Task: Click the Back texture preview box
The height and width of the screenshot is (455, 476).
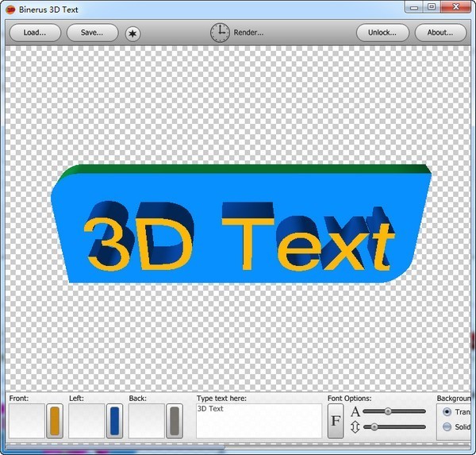Action: point(146,421)
